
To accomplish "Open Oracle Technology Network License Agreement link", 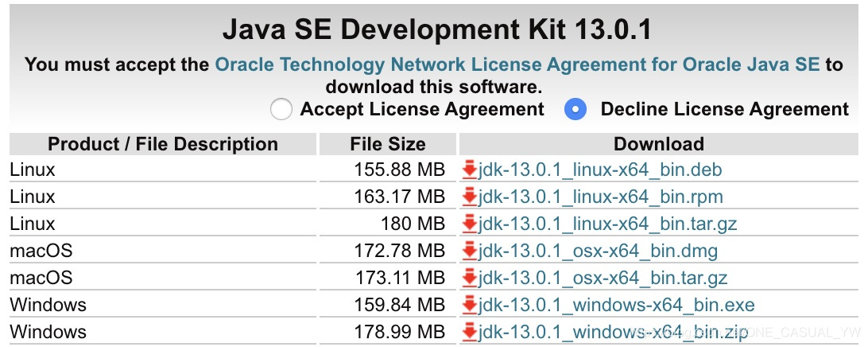I will [x=517, y=64].
